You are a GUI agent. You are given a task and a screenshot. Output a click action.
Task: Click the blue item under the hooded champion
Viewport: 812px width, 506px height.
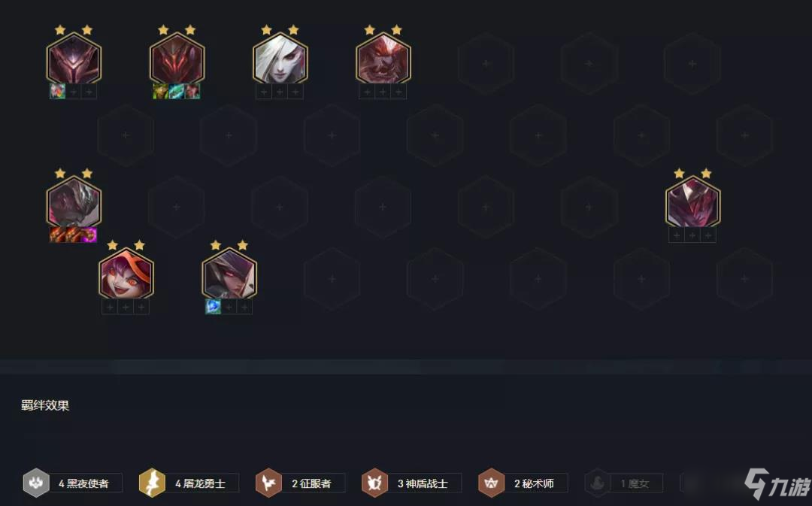(x=213, y=307)
